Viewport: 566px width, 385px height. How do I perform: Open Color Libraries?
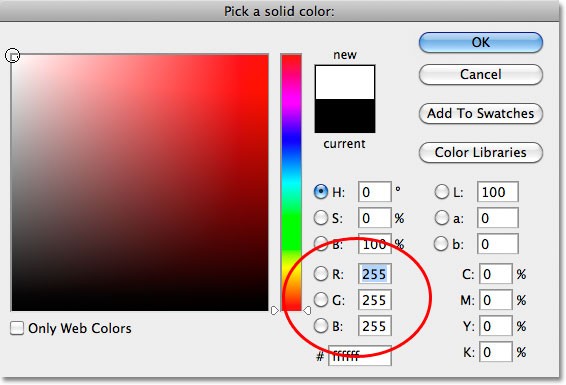click(x=480, y=152)
